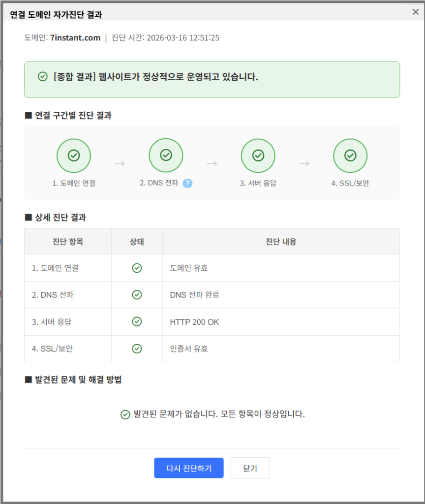Viewport: 425px width, 504px height.
Task: Click the 도메인 연결 success check icon
Action: pos(74,155)
